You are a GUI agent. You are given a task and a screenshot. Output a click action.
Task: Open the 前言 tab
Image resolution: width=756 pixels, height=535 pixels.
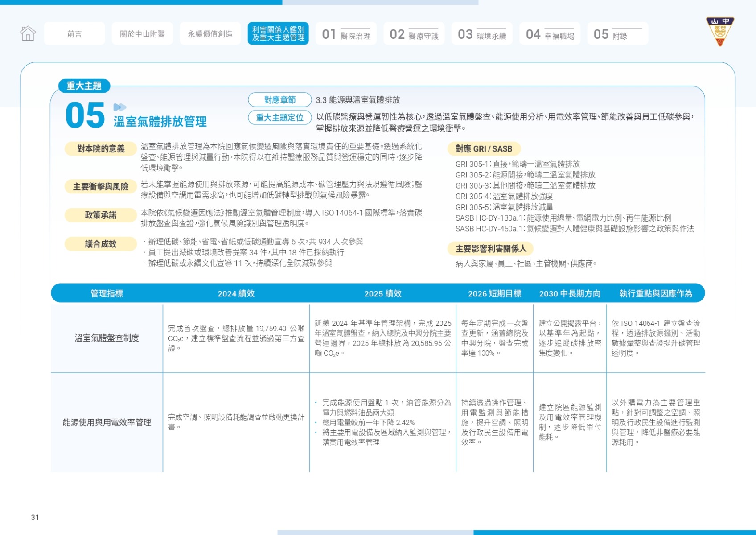[x=74, y=34]
